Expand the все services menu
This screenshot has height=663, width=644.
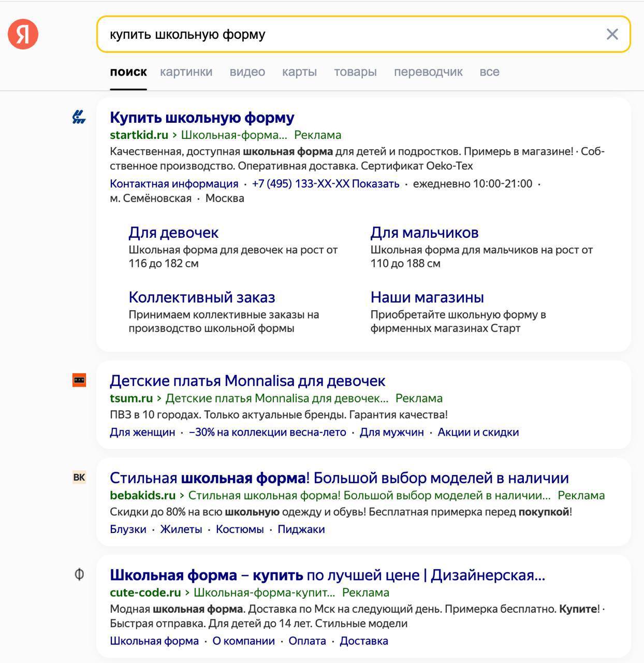489,72
